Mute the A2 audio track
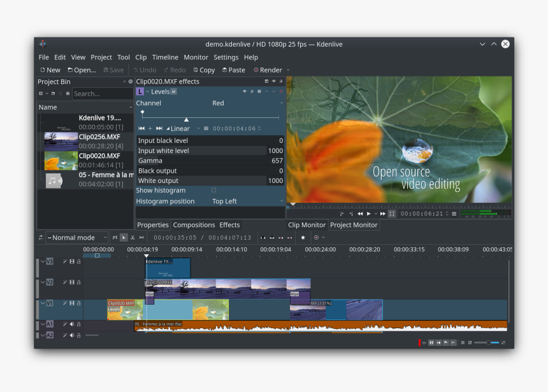This screenshot has width=548, height=392. [x=72, y=335]
